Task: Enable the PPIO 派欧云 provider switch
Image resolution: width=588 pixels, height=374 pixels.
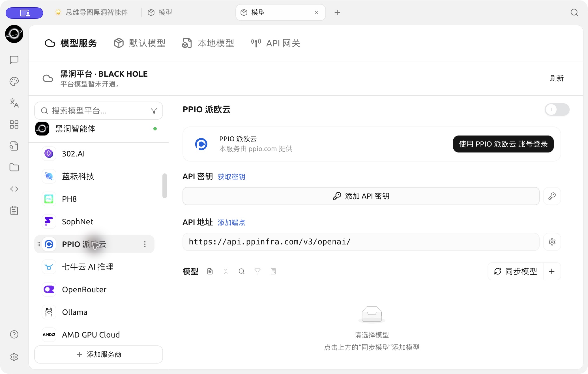Action: click(557, 109)
